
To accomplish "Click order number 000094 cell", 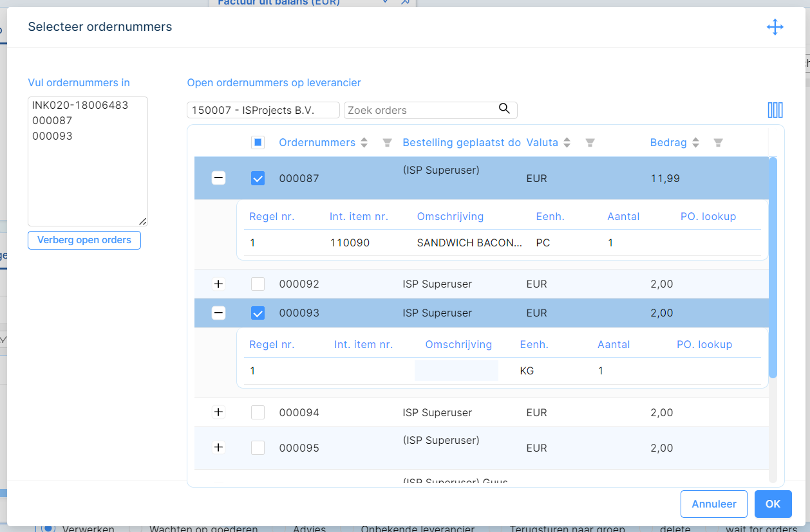I will (299, 412).
